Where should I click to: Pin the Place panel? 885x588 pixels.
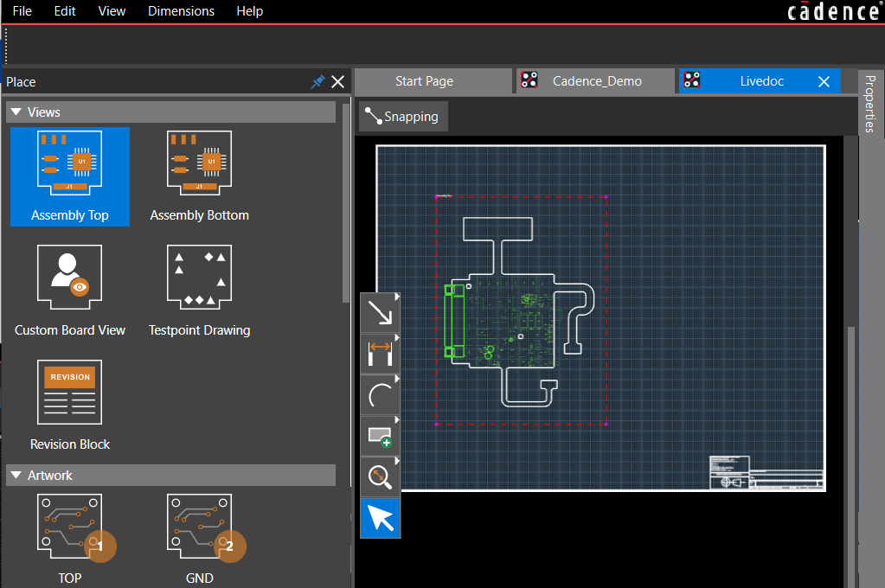pos(317,82)
